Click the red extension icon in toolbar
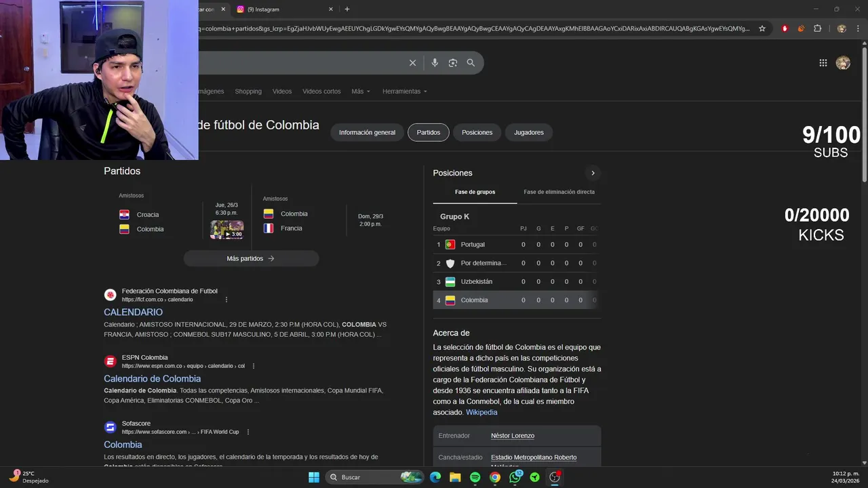The image size is (868, 488). tap(785, 28)
